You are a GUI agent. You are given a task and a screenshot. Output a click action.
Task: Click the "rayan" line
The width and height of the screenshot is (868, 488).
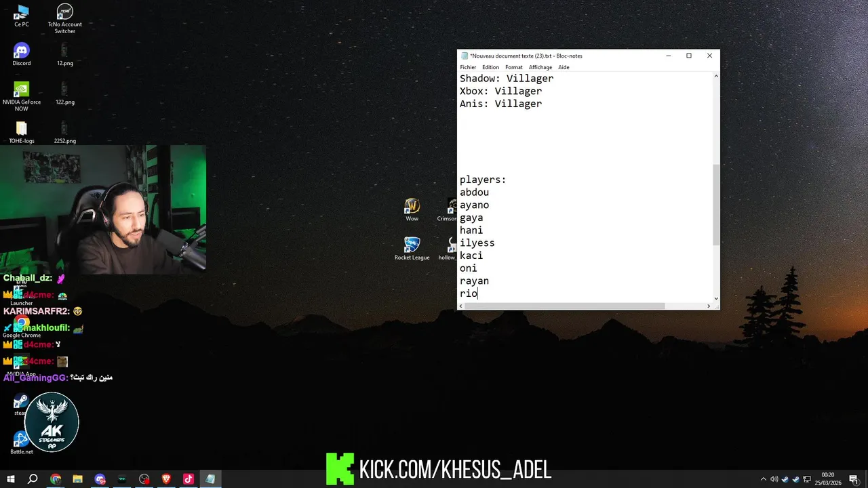pyautogui.click(x=474, y=281)
